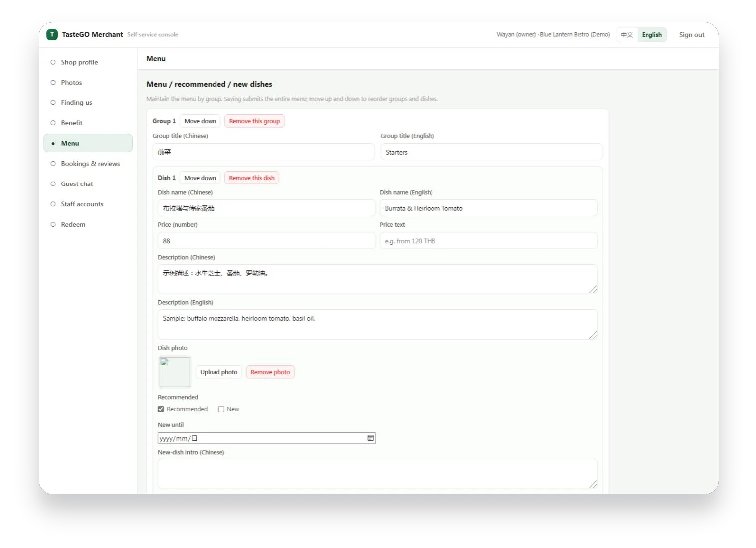Click the Description (English) resize handle

[x=593, y=335]
